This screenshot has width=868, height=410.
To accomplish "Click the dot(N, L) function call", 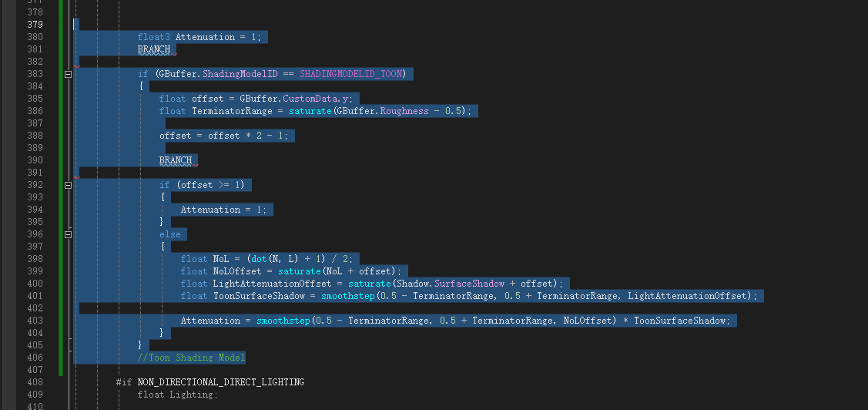I will coord(273,259).
